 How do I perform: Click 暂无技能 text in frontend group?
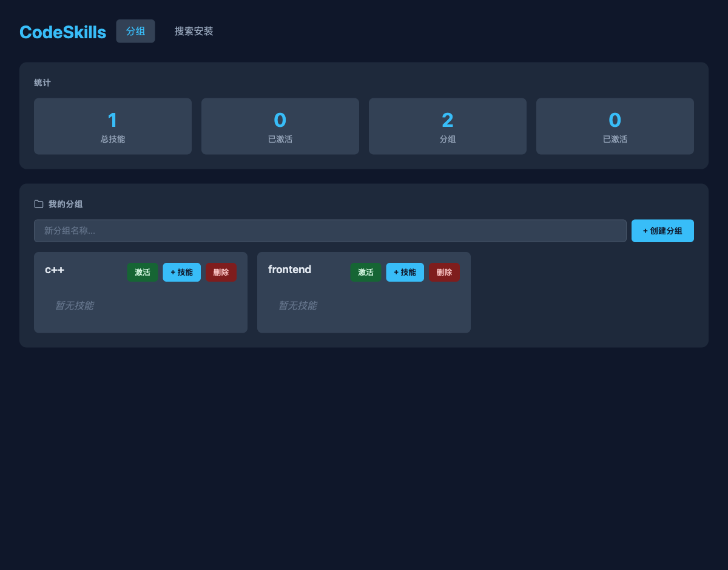[297, 305]
